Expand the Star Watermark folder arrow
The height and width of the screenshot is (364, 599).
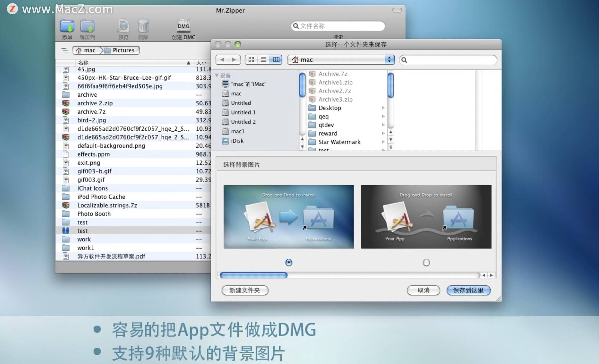(x=383, y=142)
